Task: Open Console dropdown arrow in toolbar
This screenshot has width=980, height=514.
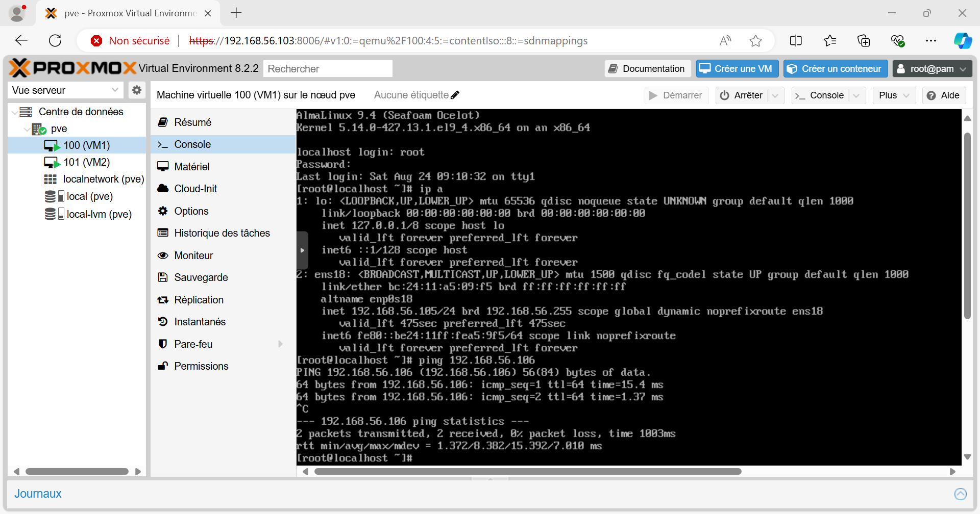Action: (857, 95)
